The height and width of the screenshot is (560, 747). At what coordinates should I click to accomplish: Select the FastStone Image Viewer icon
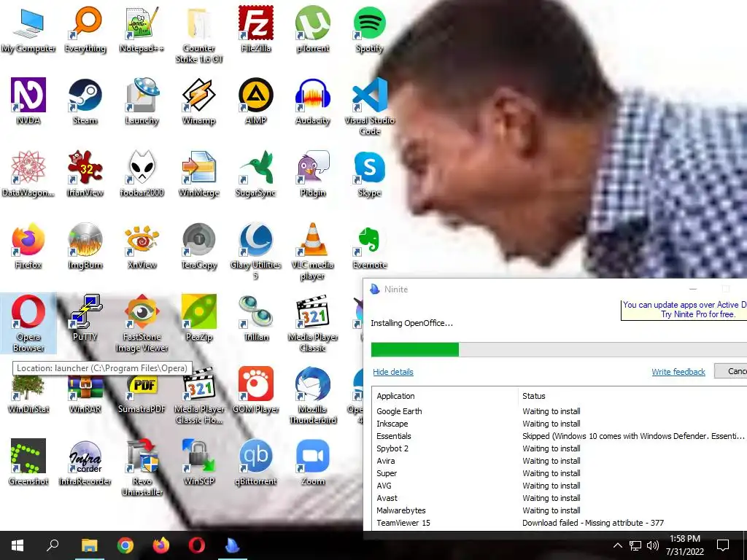click(142, 323)
